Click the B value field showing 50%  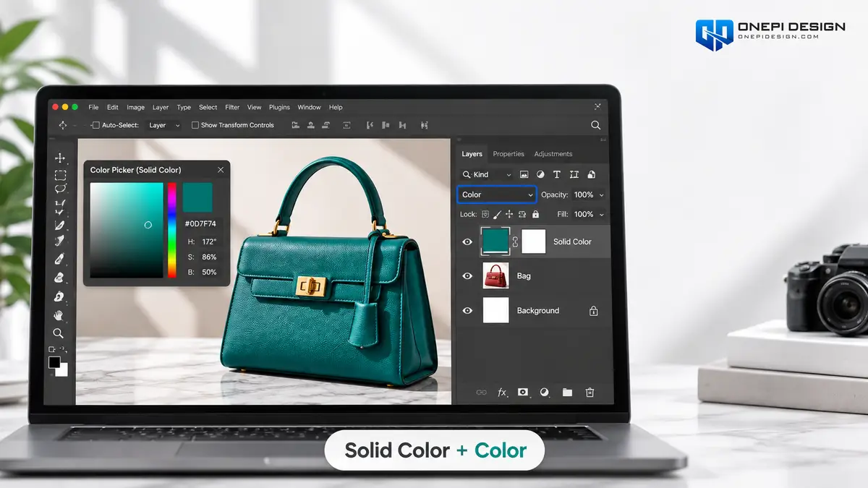[209, 273]
